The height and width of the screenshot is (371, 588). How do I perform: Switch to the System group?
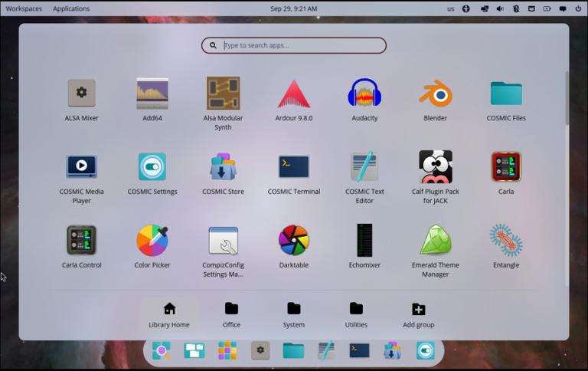pyautogui.click(x=294, y=315)
